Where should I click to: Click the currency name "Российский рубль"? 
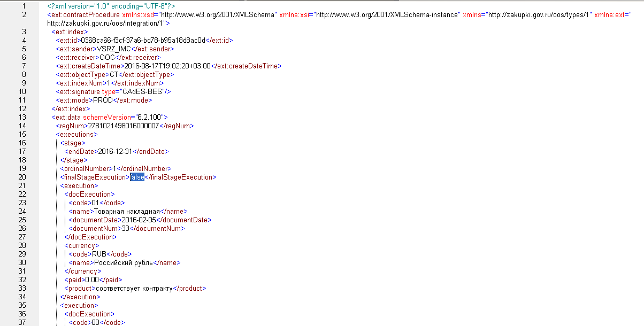124,262
